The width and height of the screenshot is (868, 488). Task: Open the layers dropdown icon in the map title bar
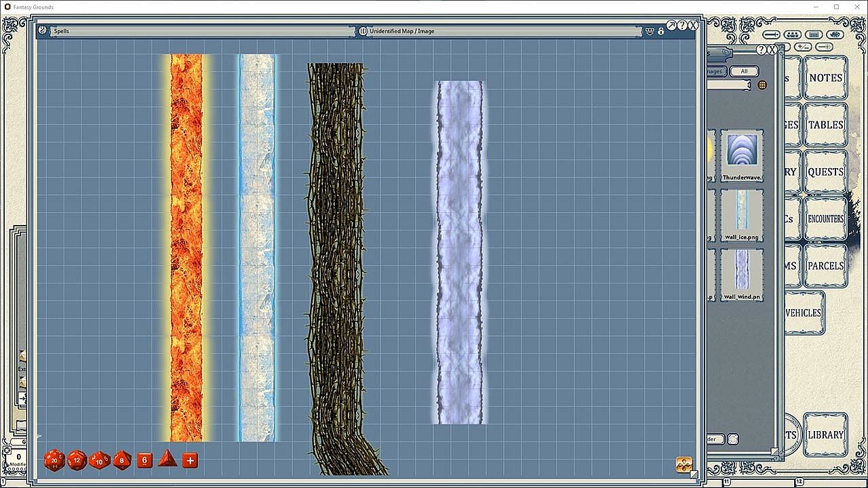650,31
